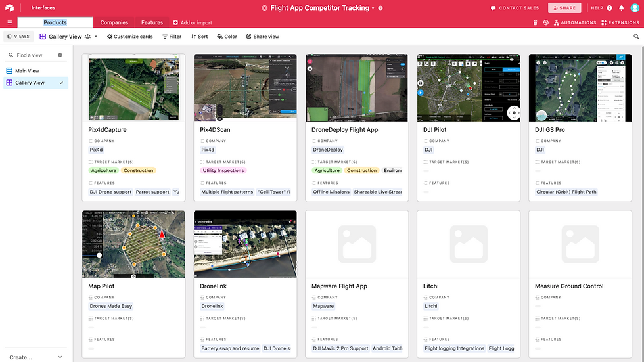Open the DJI GS Pro card image
The height and width of the screenshot is (362, 644).
(580, 87)
